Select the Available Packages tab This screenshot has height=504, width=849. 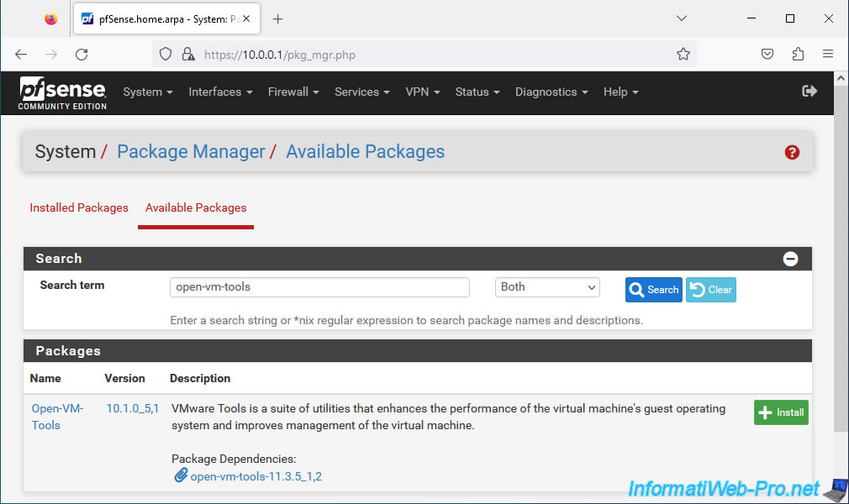(196, 207)
